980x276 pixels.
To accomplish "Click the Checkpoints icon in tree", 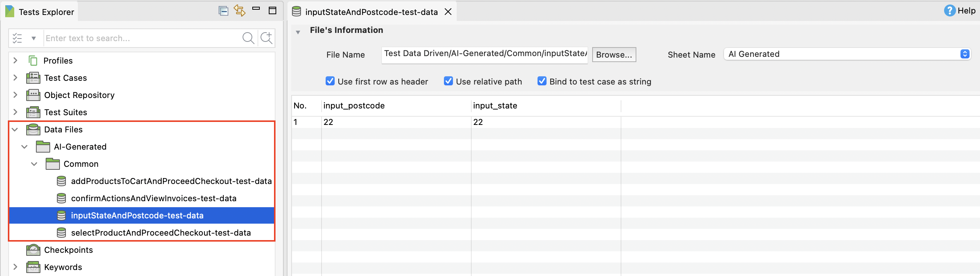I will coord(33,250).
